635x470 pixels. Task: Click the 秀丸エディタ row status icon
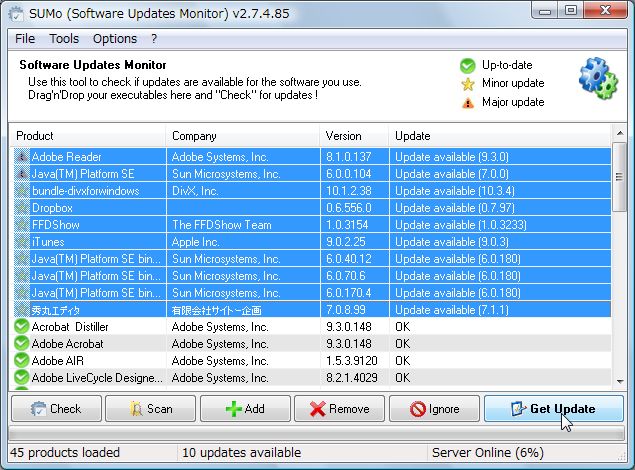22,310
